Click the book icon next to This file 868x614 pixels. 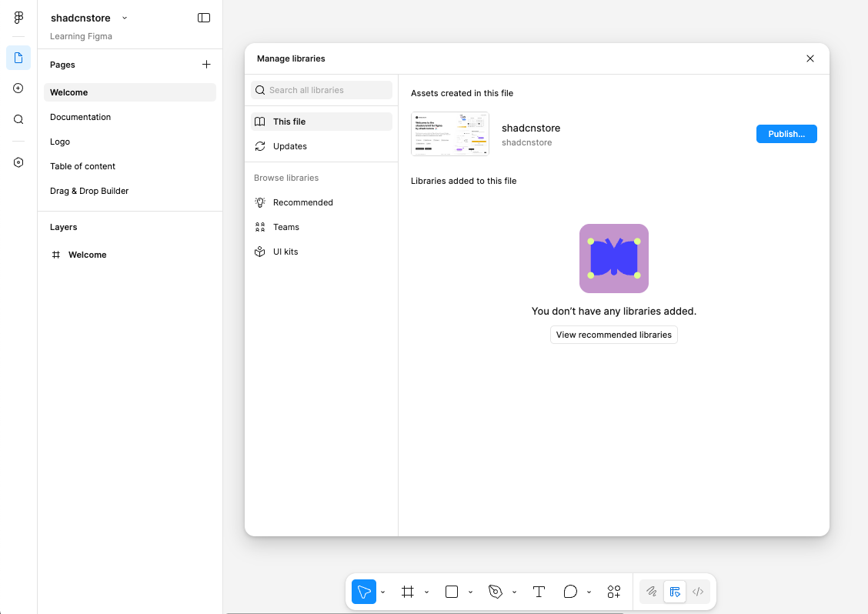click(x=259, y=122)
